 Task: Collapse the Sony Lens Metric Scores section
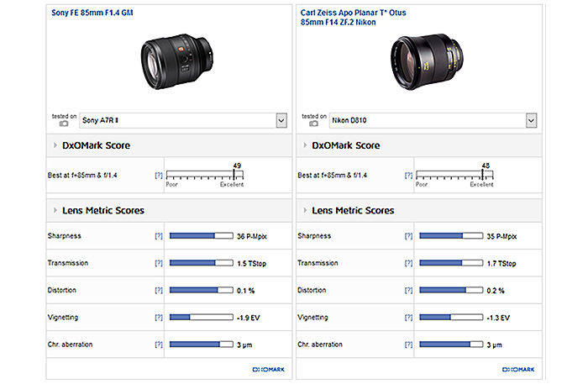tap(55, 210)
